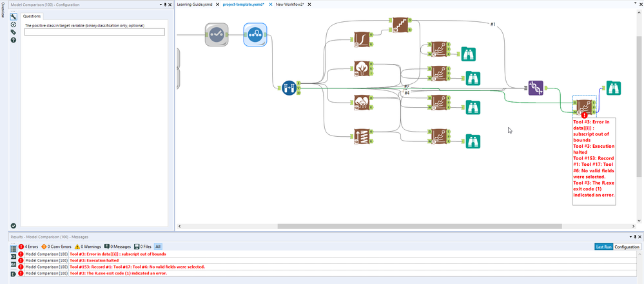
Task: Switch to project-template.yxmd tab
Action: tap(245, 4)
